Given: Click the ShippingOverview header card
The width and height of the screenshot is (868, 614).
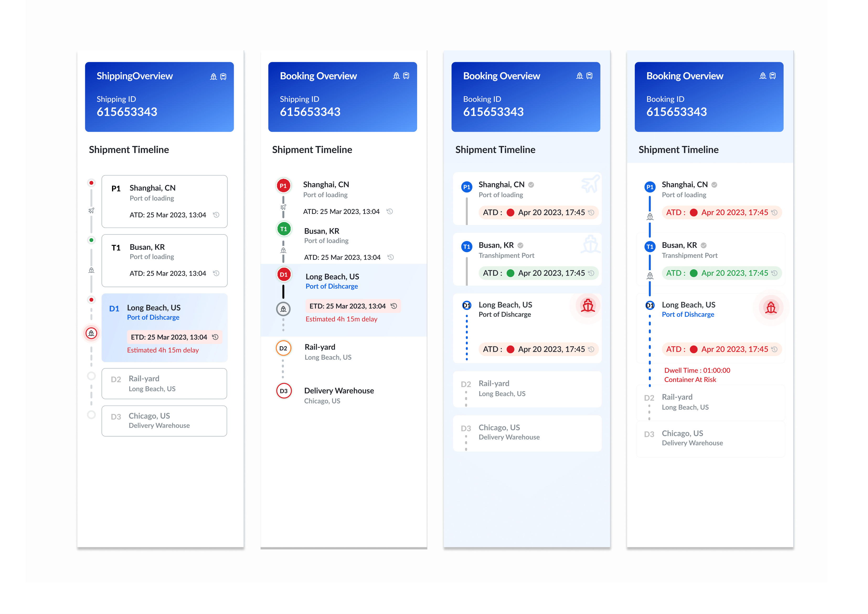Looking at the screenshot, I should click(x=159, y=97).
